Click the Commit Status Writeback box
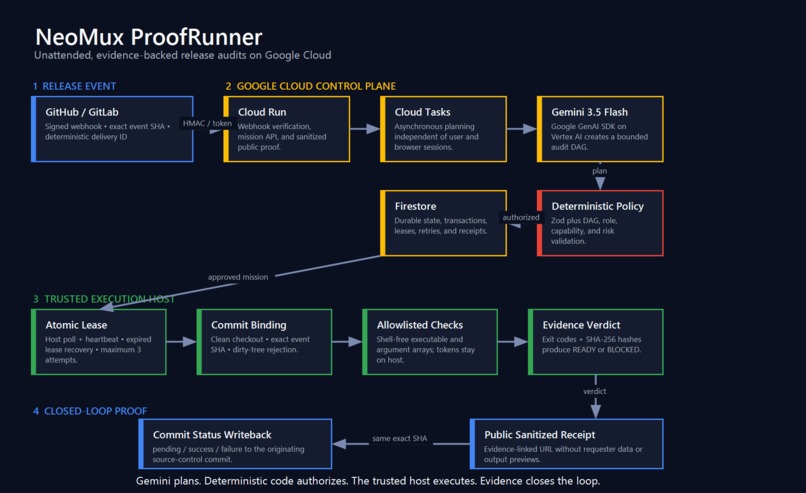The image size is (806, 493). tap(235, 444)
